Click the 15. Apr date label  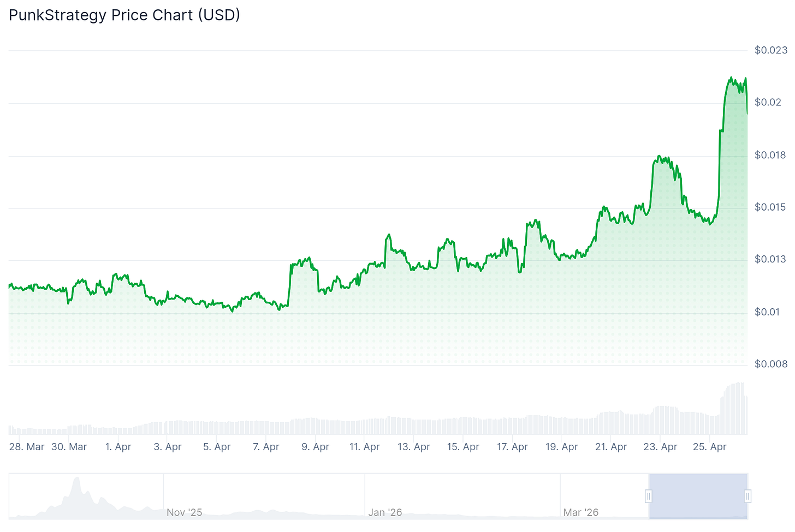[x=463, y=447]
